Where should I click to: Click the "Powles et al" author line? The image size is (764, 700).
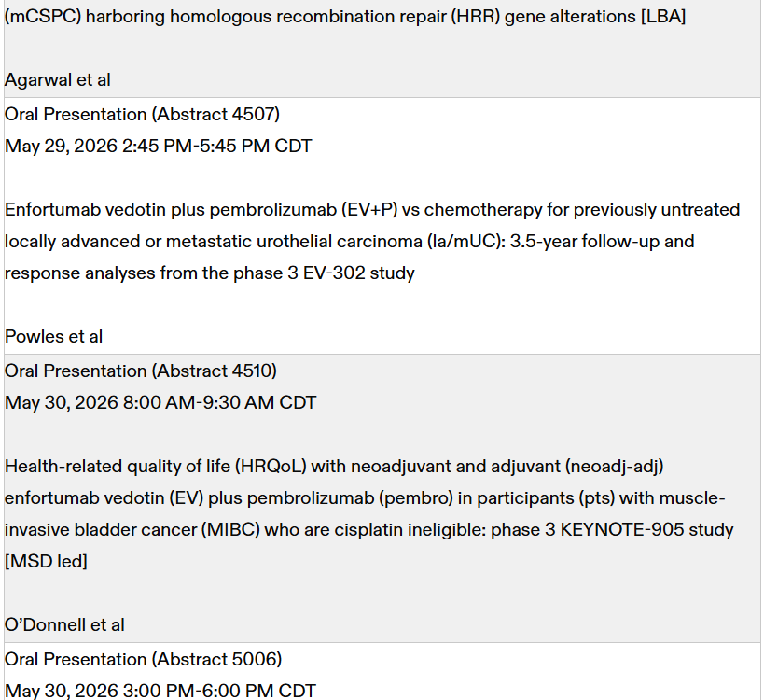click(x=54, y=337)
